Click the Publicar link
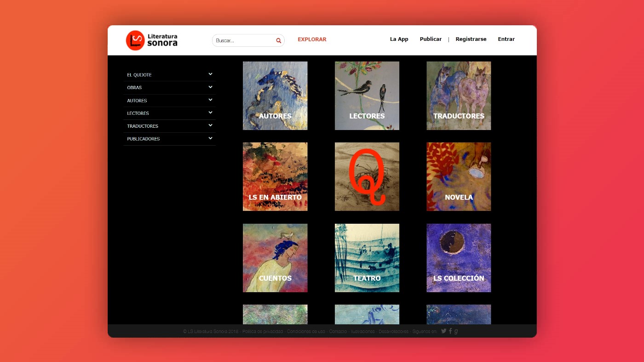Viewport: 644px width, 362px height. 431,39
